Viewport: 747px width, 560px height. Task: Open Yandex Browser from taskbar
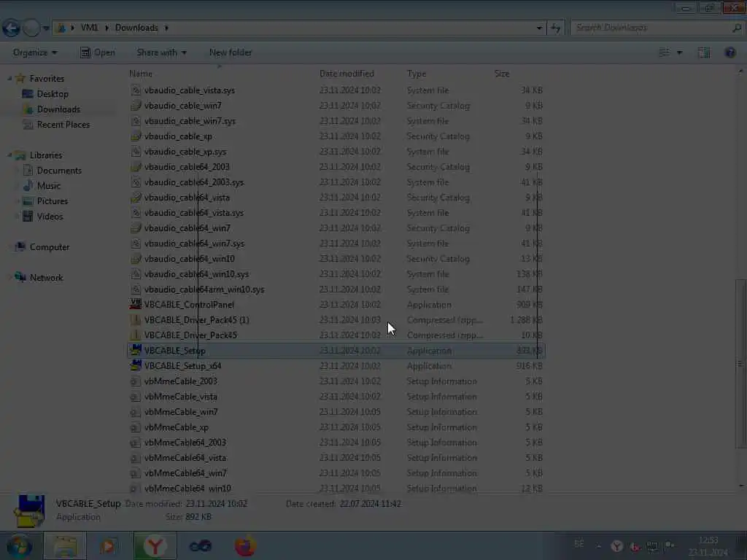coord(155,546)
